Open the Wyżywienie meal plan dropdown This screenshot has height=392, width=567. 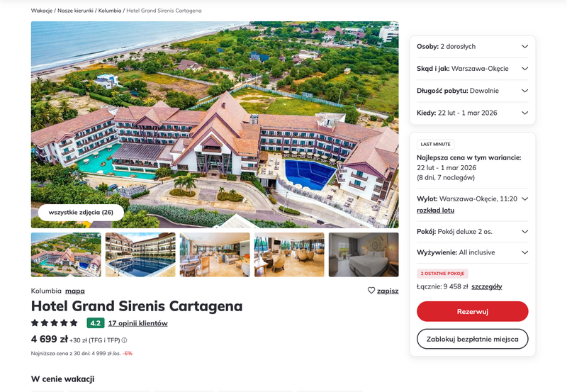click(x=472, y=252)
